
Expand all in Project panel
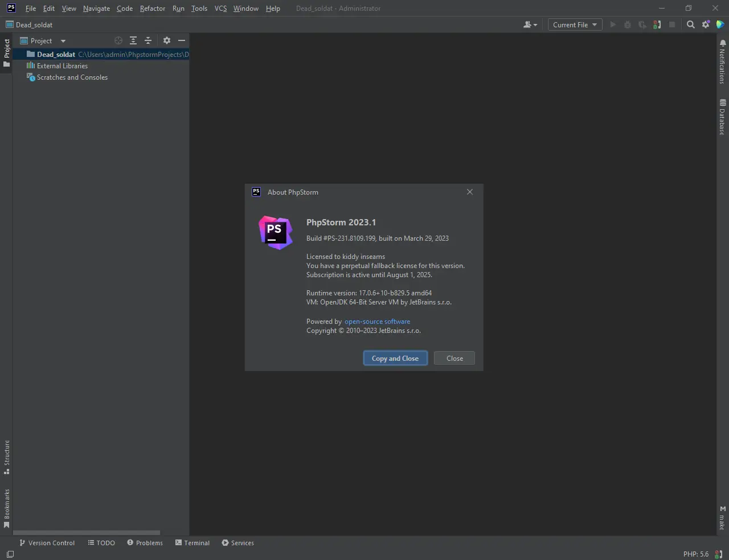pos(133,40)
